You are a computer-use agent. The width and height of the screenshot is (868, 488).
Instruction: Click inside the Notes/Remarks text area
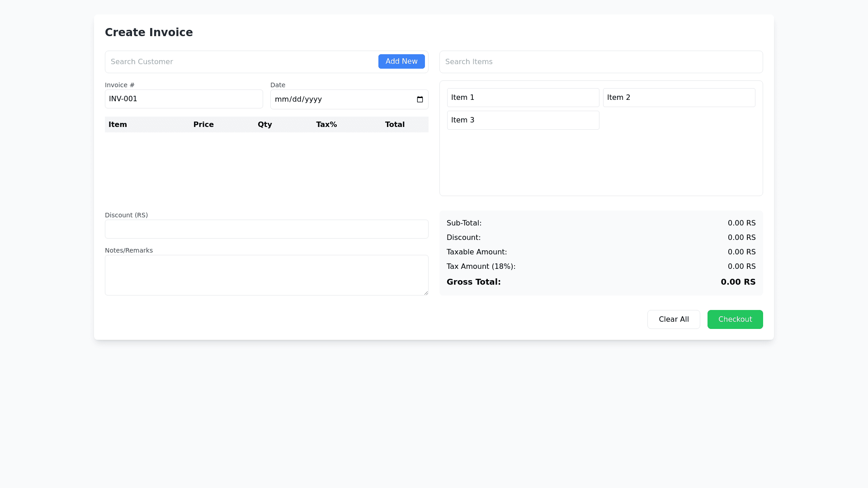(x=266, y=275)
